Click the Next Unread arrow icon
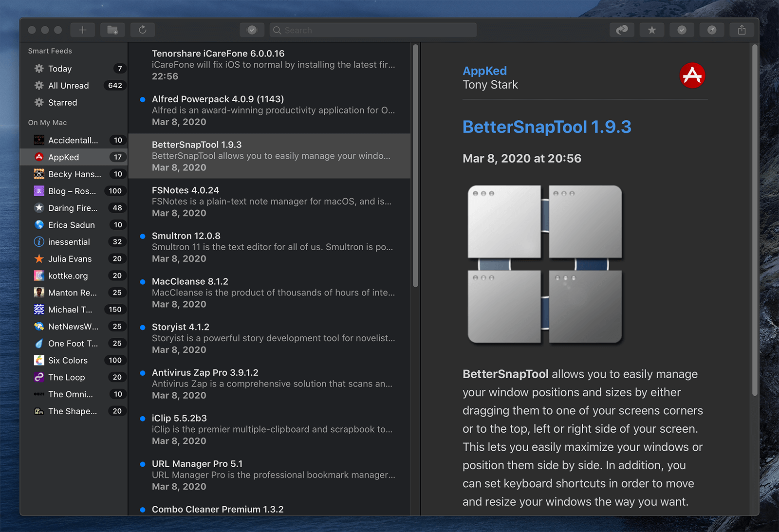 (622, 30)
